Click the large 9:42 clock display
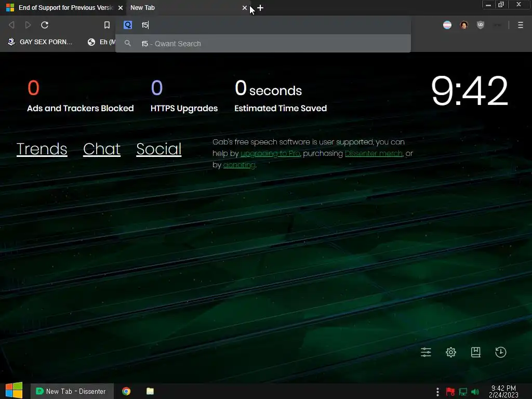532x399 pixels. pos(469,90)
